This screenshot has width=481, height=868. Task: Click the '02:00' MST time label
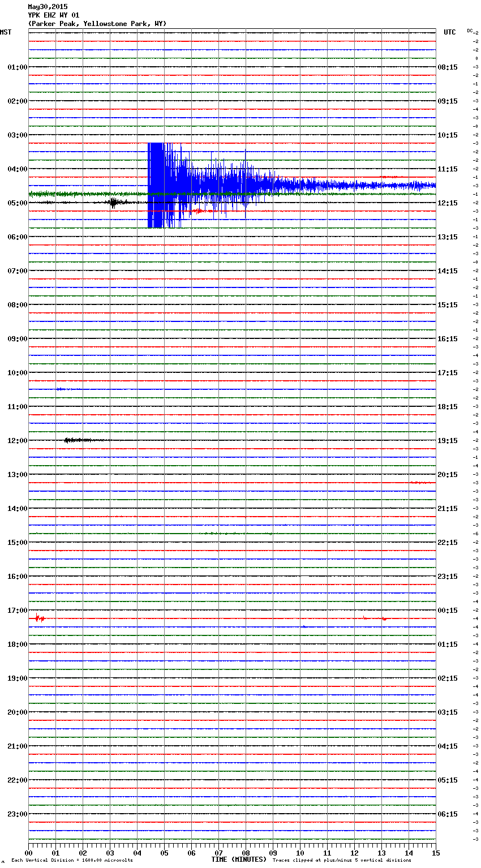17,101
